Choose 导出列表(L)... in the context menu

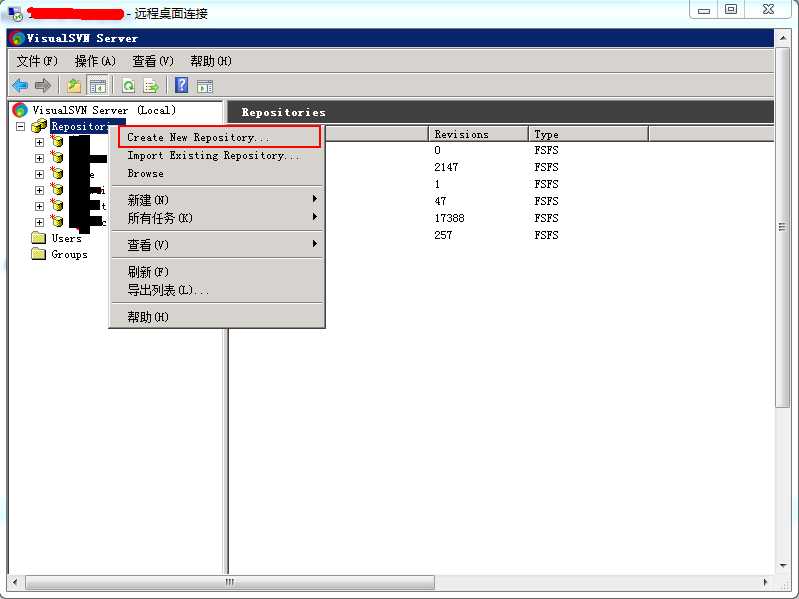[x=218, y=290]
